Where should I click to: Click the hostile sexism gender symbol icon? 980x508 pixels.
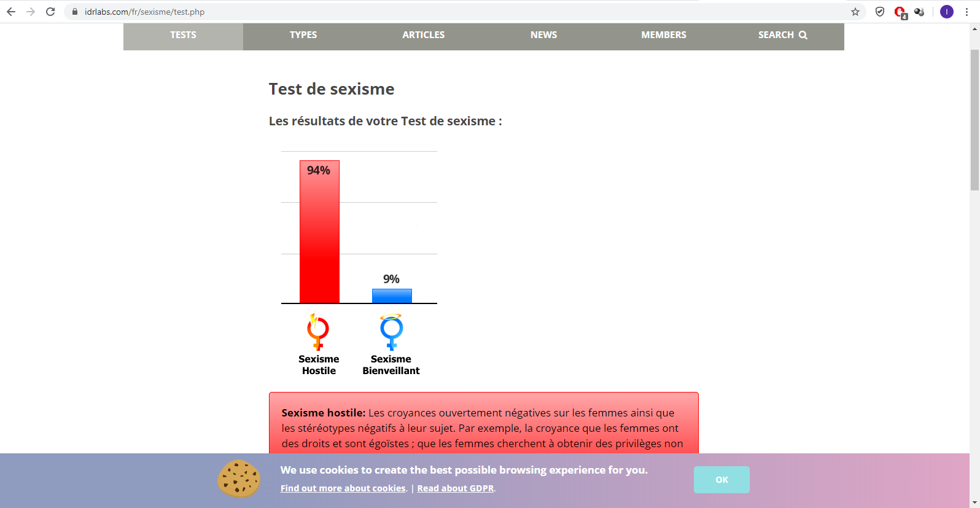[318, 332]
